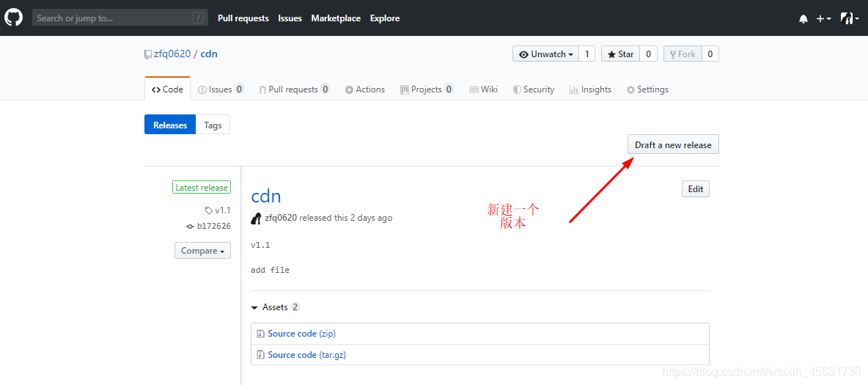868x385 pixels.
Task: Open the Settings tab
Action: pos(647,89)
